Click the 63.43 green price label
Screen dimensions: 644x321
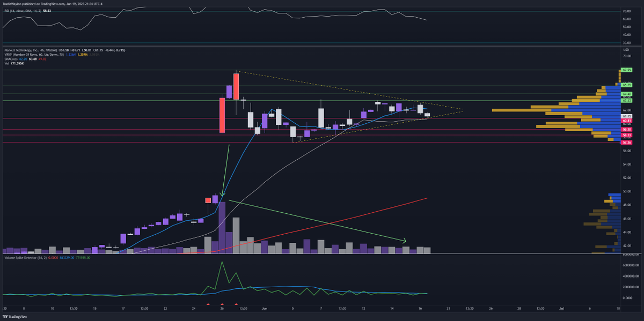626,100
